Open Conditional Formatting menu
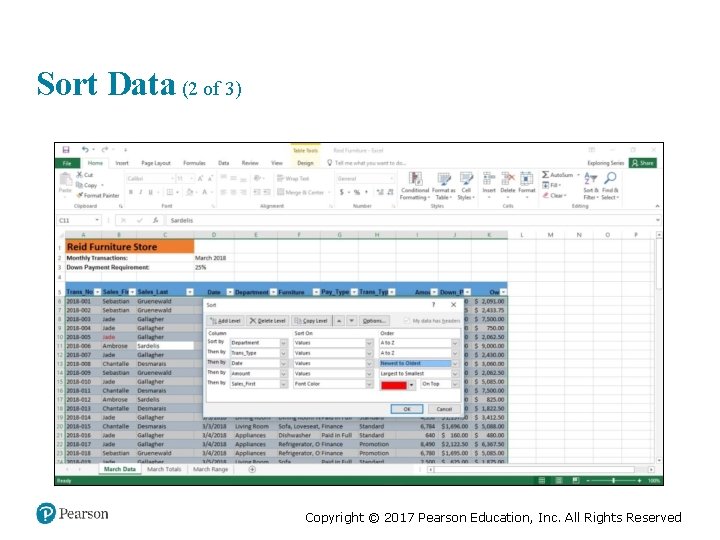Image resolution: width=720 pixels, height=540 pixels. tap(415, 186)
